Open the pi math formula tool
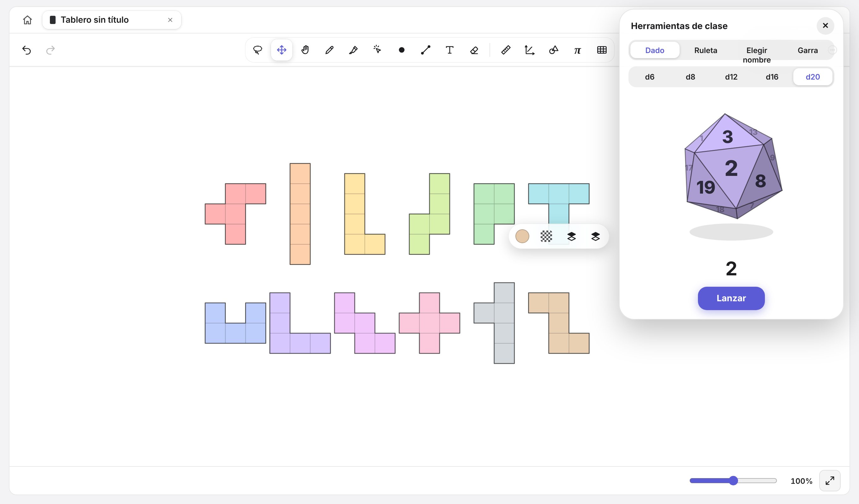The image size is (859, 504). (577, 50)
